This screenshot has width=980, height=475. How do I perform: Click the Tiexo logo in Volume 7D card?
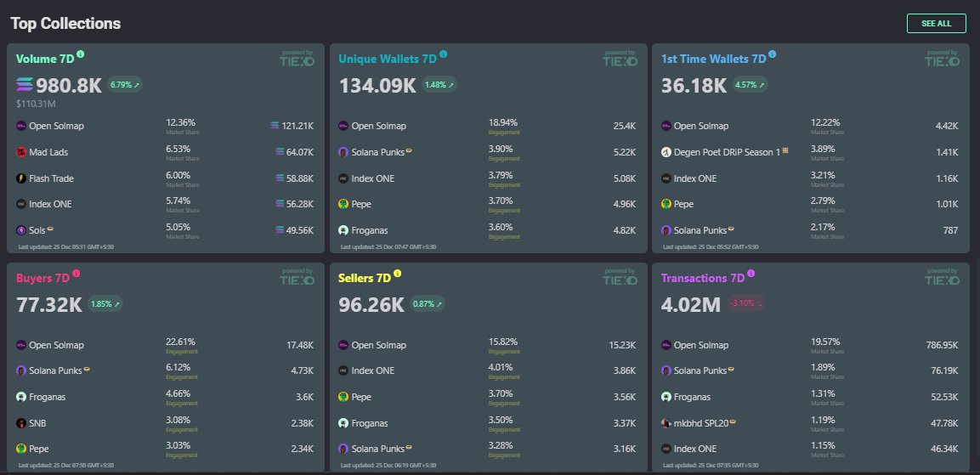[297, 60]
